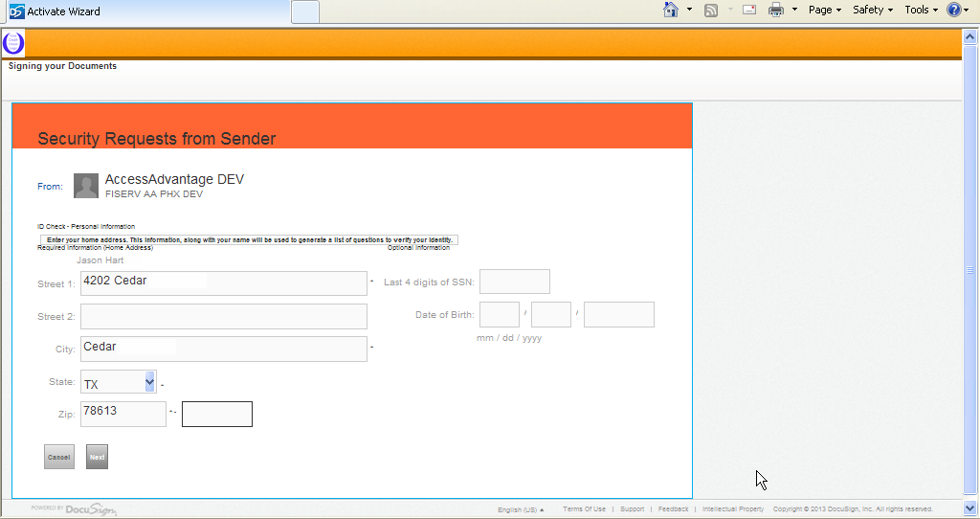Click the 'Jason Hart' name text
This screenshot has height=519, width=980.
click(x=100, y=260)
